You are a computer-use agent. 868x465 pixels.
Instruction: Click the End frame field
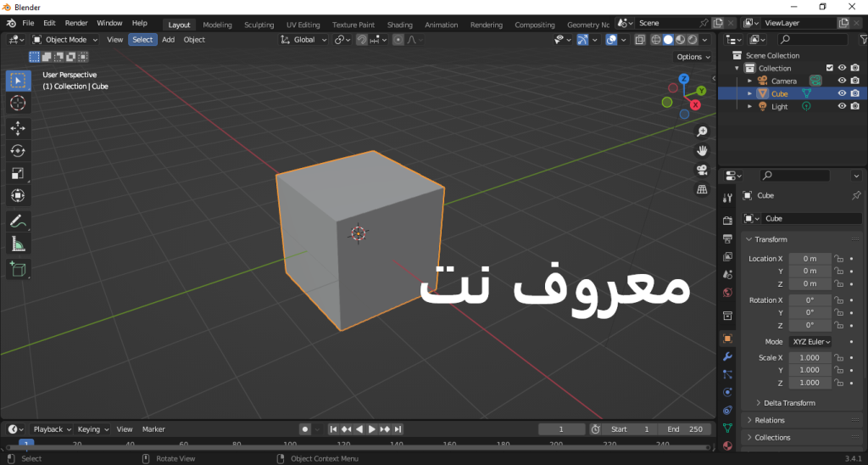pyautogui.click(x=685, y=429)
